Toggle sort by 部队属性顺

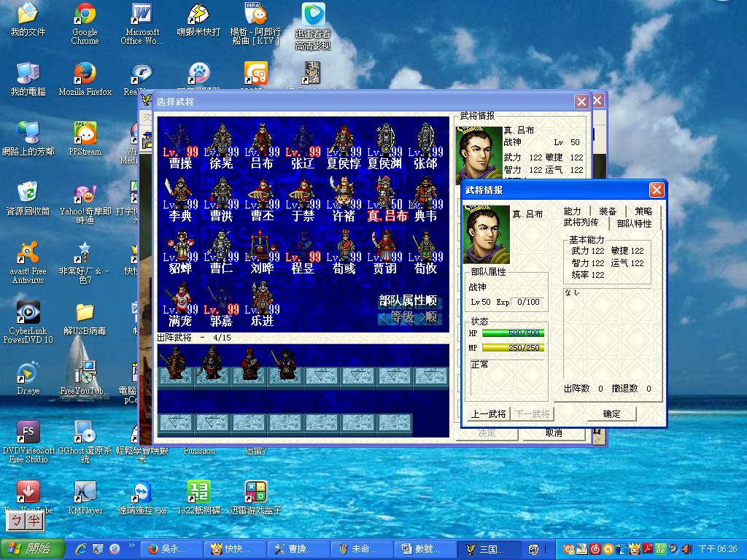click(408, 301)
